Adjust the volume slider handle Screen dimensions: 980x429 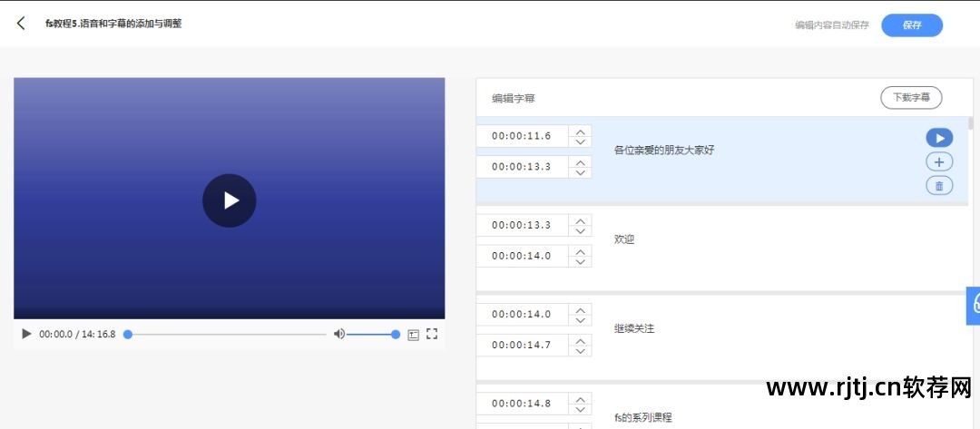coord(396,334)
